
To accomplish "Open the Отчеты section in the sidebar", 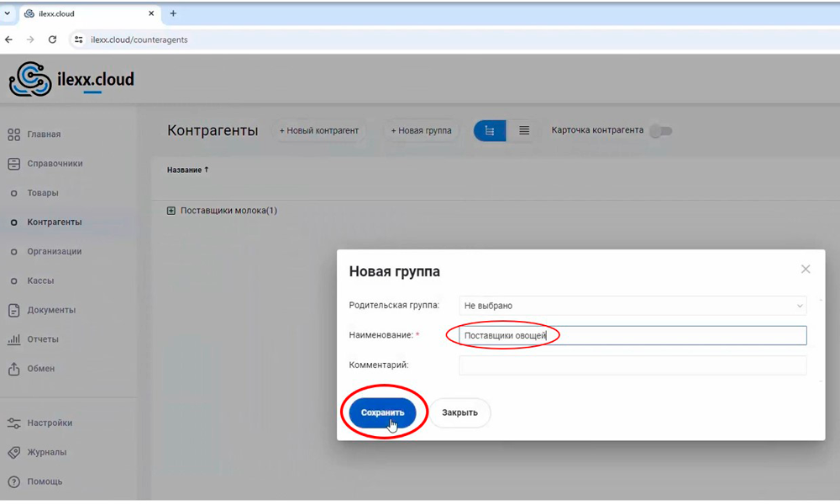I will (42, 339).
